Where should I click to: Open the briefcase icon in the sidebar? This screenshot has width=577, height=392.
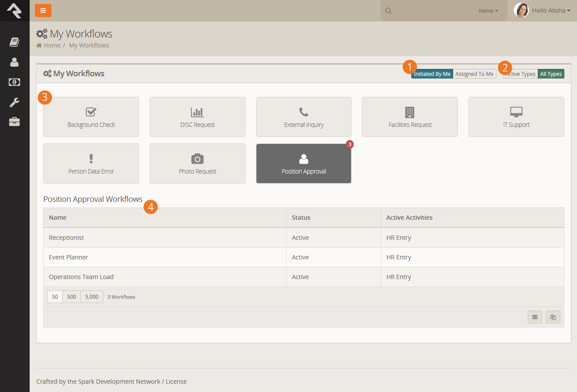coord(14,122)
